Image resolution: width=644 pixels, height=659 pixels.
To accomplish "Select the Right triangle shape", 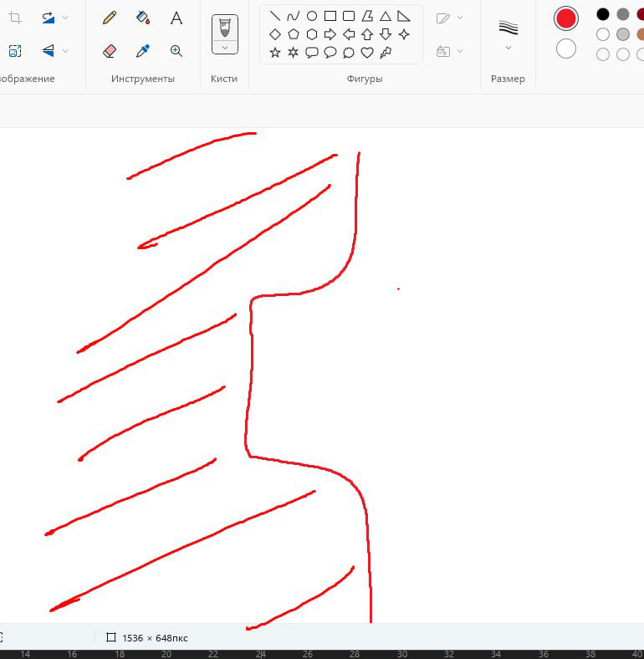I will tap(404, 16).
